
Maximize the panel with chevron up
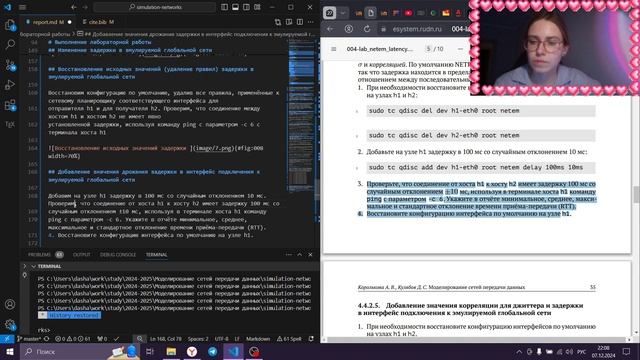(x=300, y=255)
